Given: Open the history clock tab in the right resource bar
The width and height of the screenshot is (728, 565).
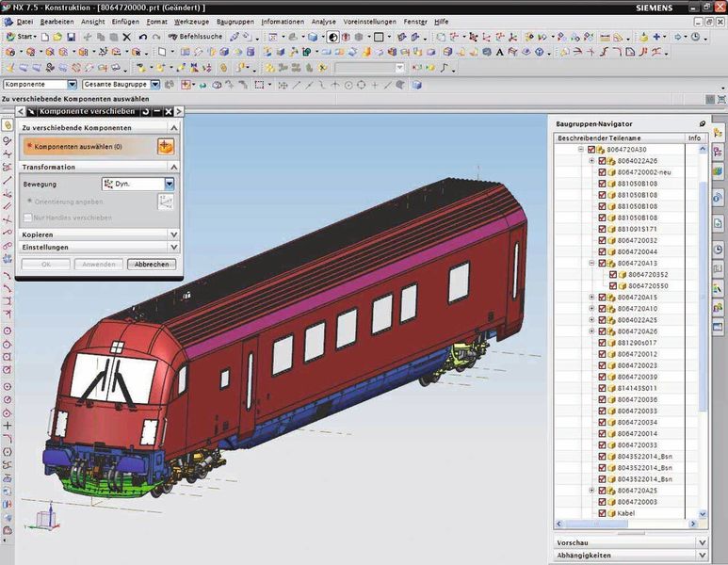Looking at the screenshot, I should pyautogui.click(x=718, y=250).
